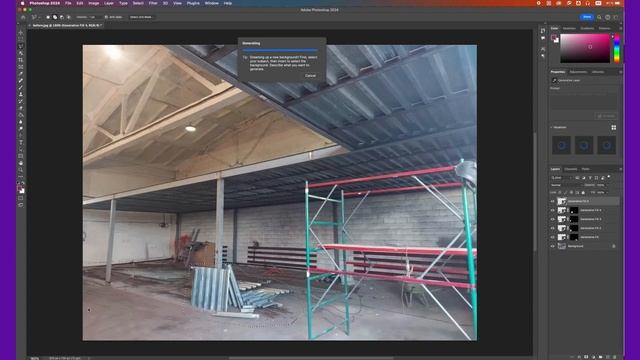Open the Lasso tool preset picker
640x360 pixels.
click(x=35, y=17)
